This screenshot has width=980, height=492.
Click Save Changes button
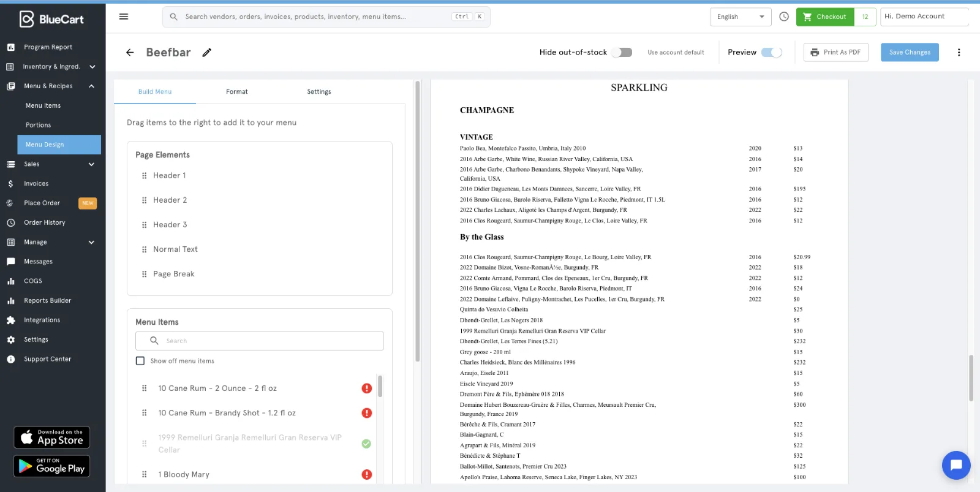910,52
